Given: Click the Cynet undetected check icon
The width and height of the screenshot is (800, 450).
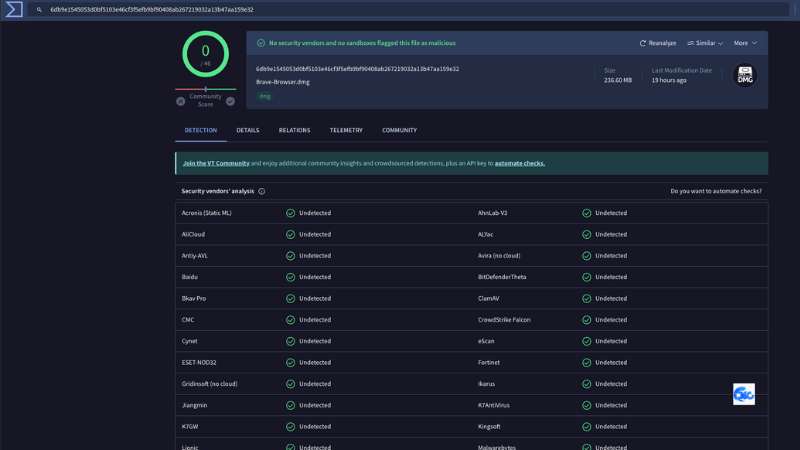Looking at the screenshot, I should [x=290, y=341].
